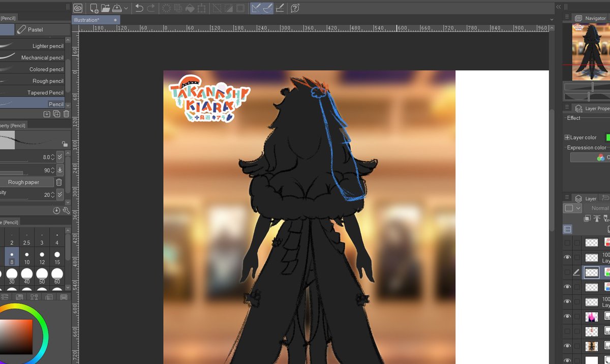Image resolution: width=610 pixels, height=364 pixels.
Task: Open the layer palette color dropdown
Action: pos(572,208)
